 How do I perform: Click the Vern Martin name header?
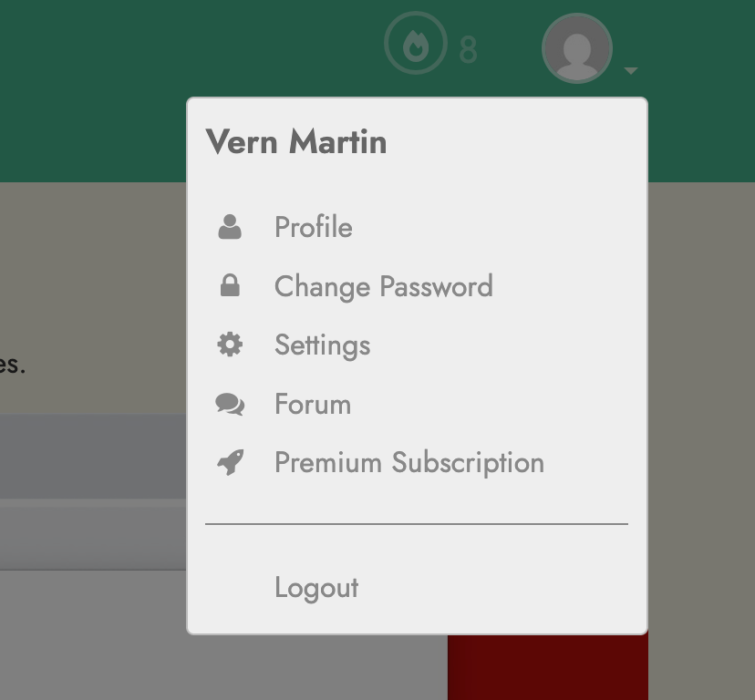(296, 142)
